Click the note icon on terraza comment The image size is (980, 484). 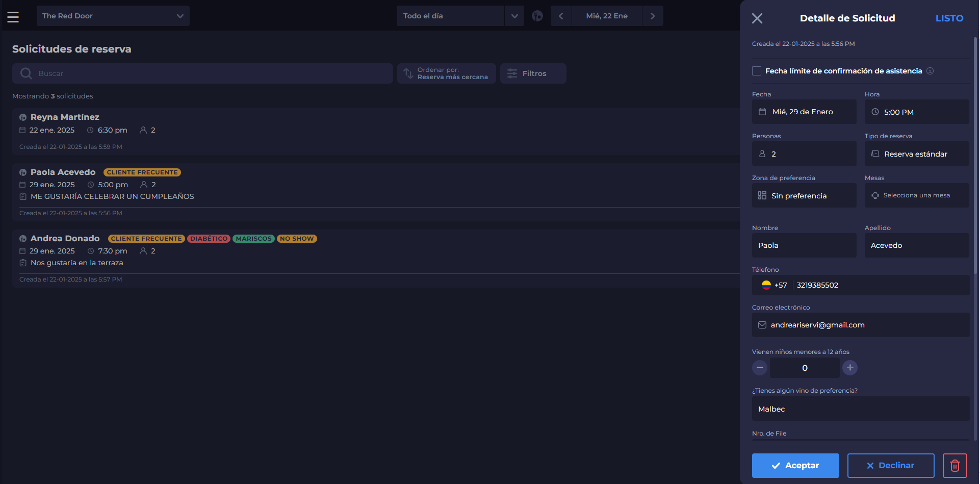pyautogui.click(x=23, y=263)
